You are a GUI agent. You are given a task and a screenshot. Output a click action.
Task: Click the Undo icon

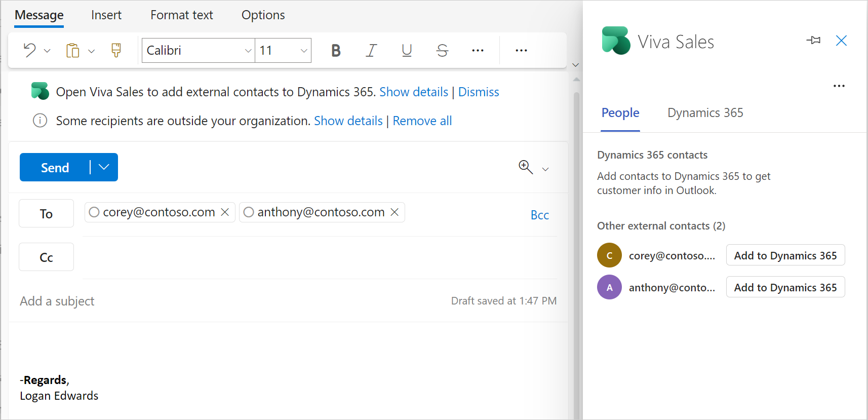(x=29, y=50)
